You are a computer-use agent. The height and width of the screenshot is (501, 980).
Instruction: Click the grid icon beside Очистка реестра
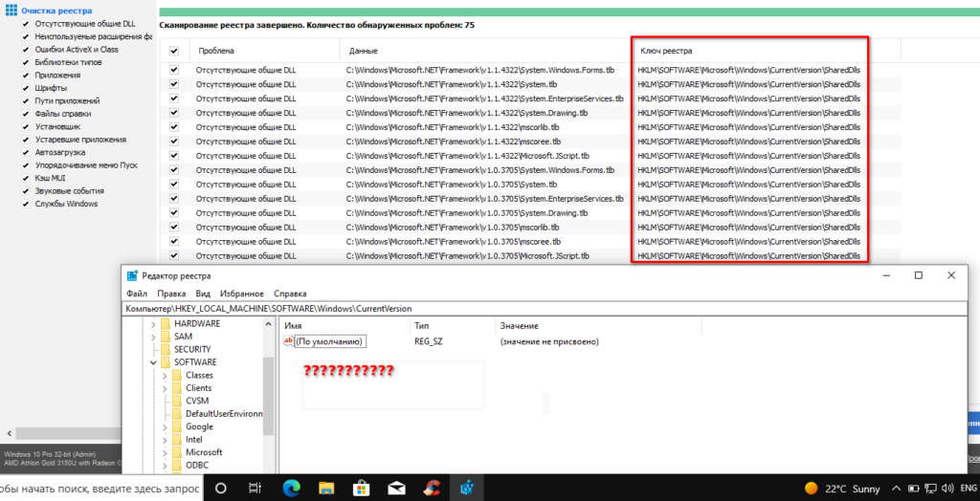11,11
